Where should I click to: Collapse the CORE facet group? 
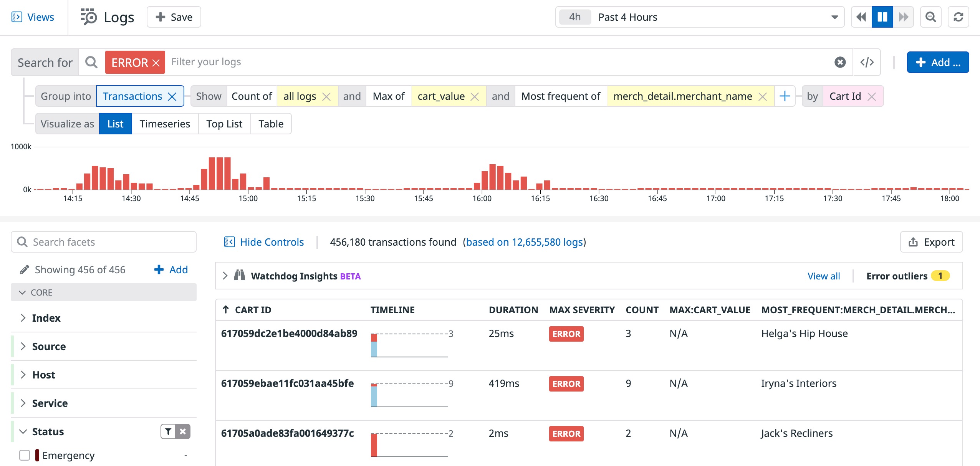coord(23,292)
